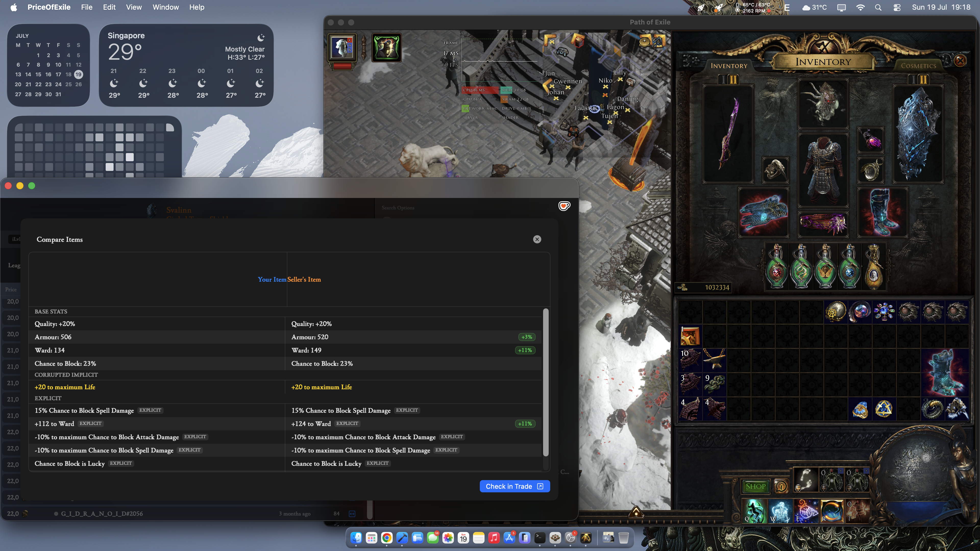Open the Window menu

point(165,7)
